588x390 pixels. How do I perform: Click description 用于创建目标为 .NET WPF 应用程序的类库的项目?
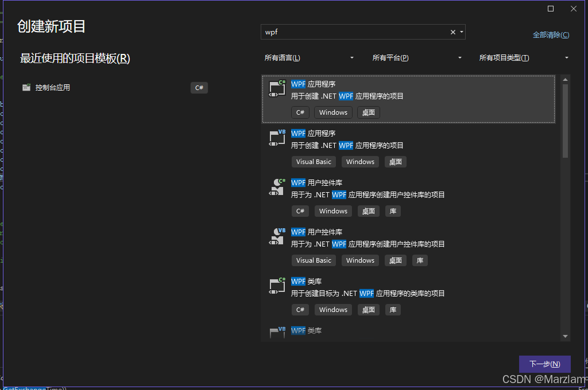point(367,293)
